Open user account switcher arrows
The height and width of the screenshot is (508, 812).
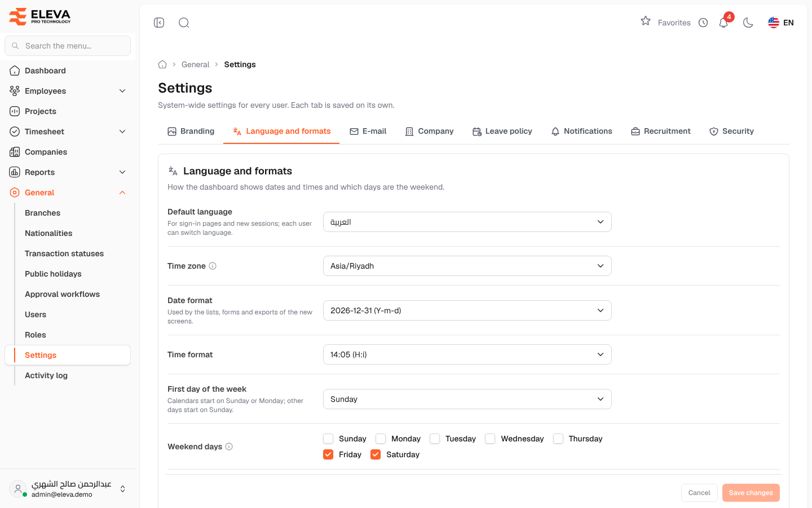click(123, 489)
